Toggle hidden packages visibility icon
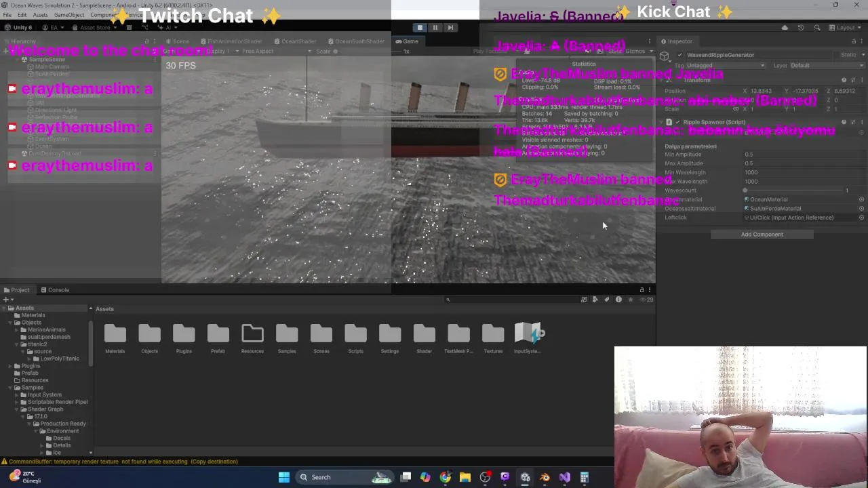 tap(647, 300)
